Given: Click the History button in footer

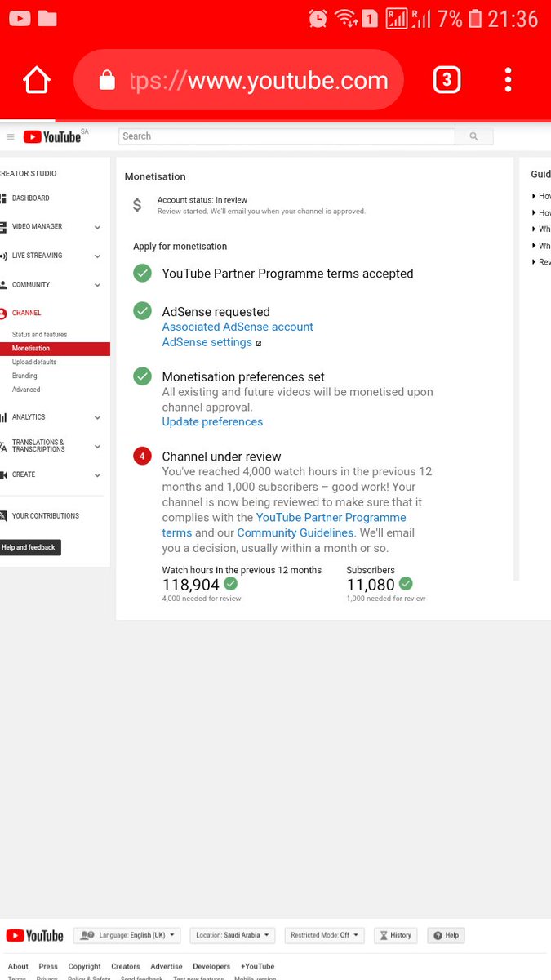Looking at the screenshot, I should pos(396,935).
